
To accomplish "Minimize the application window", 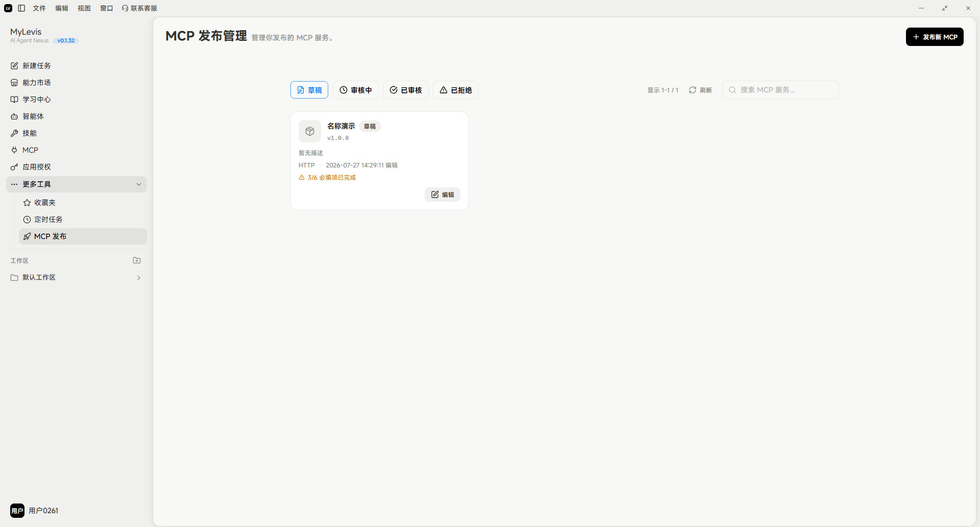I will (x=921, y=8).
